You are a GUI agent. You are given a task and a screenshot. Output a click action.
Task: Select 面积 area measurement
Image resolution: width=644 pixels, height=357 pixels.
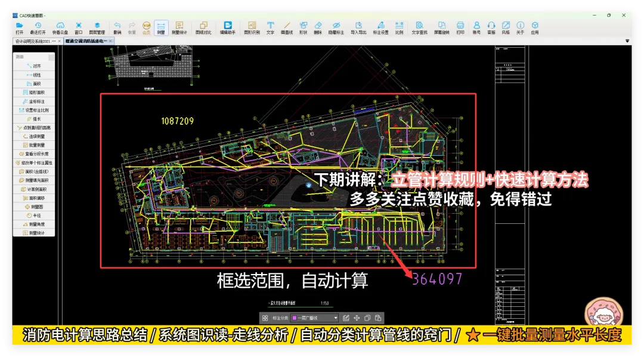click(33, 84)
